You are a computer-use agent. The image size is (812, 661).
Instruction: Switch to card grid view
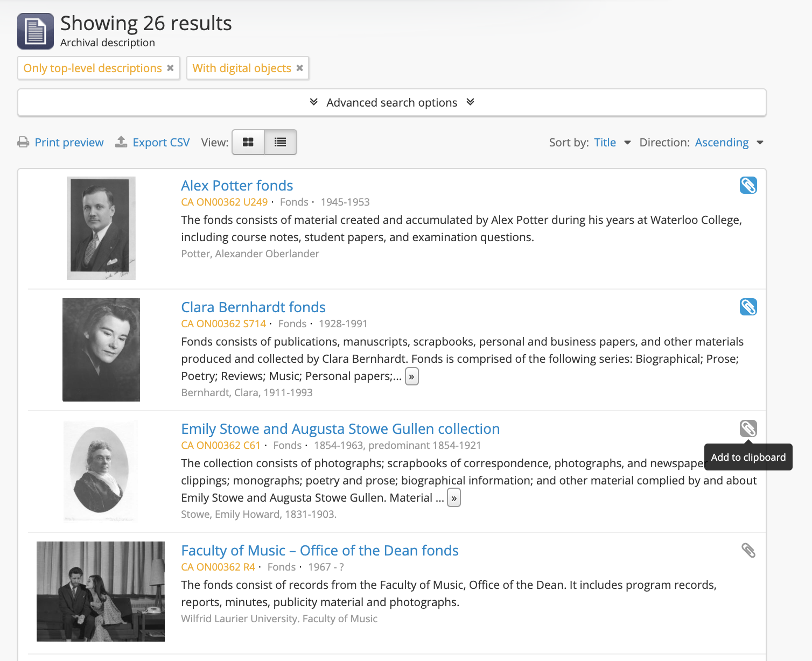(x=248, y=142)
